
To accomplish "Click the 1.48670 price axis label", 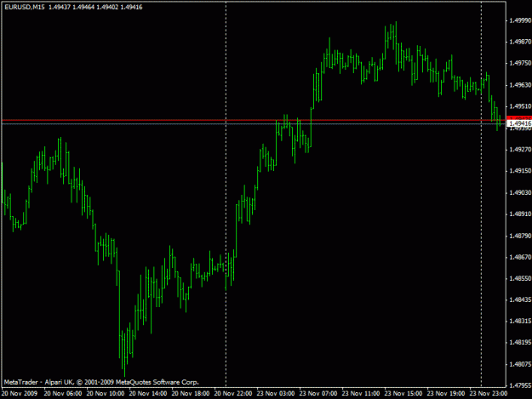I will 520,257.
